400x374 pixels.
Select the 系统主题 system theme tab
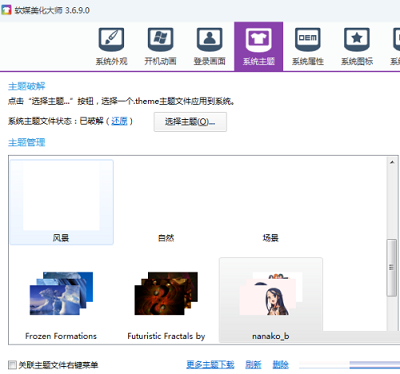tap(259, 47)
